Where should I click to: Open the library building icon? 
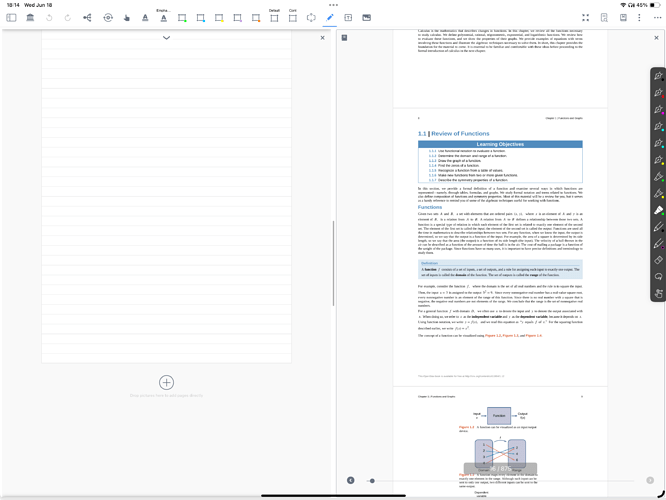pos(30,17)
